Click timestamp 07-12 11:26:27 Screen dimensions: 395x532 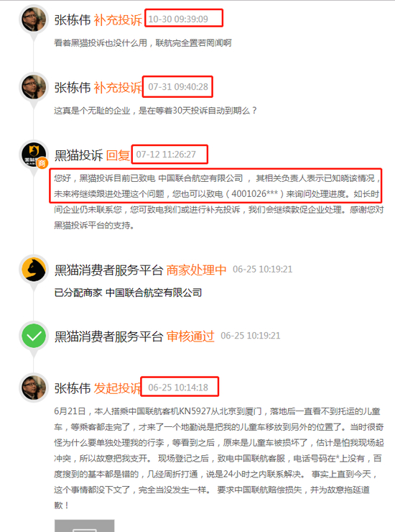(166, 155)
